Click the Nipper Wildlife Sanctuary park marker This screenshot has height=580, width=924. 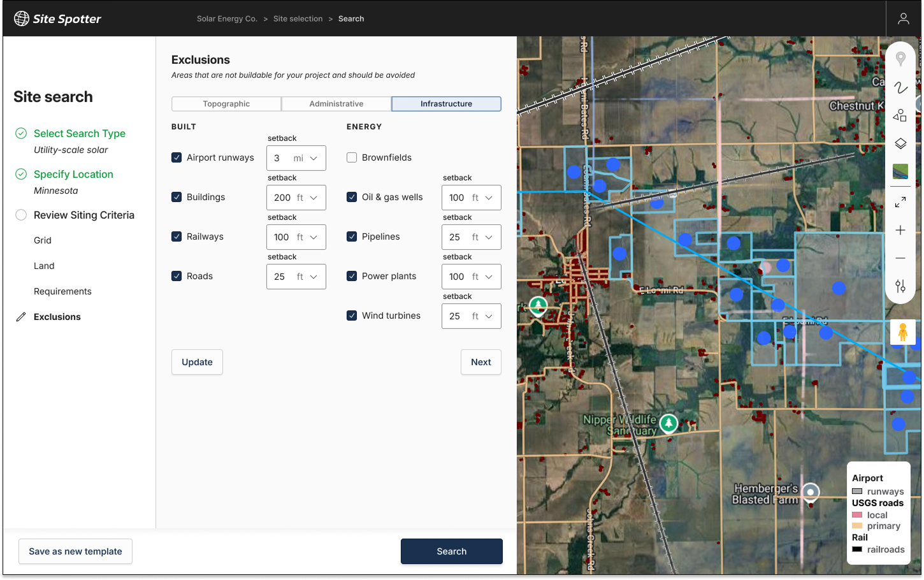click(x=668, y=423)
